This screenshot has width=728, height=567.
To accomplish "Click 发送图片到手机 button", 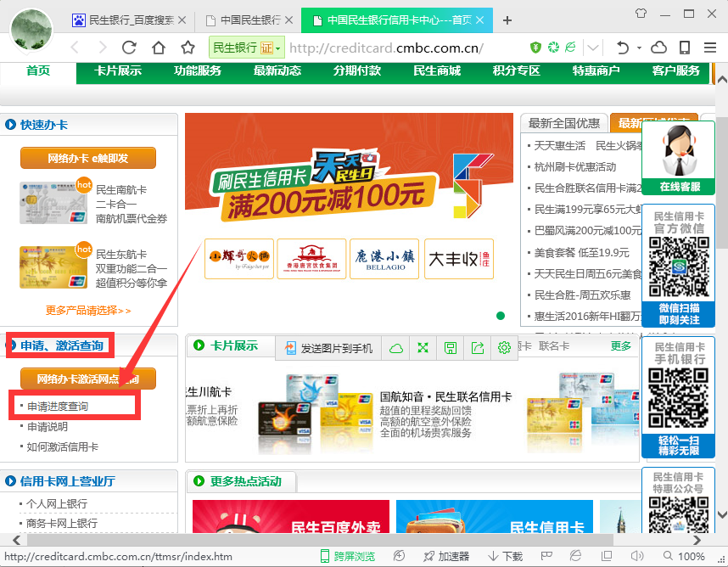I will (x=328, y=348).
